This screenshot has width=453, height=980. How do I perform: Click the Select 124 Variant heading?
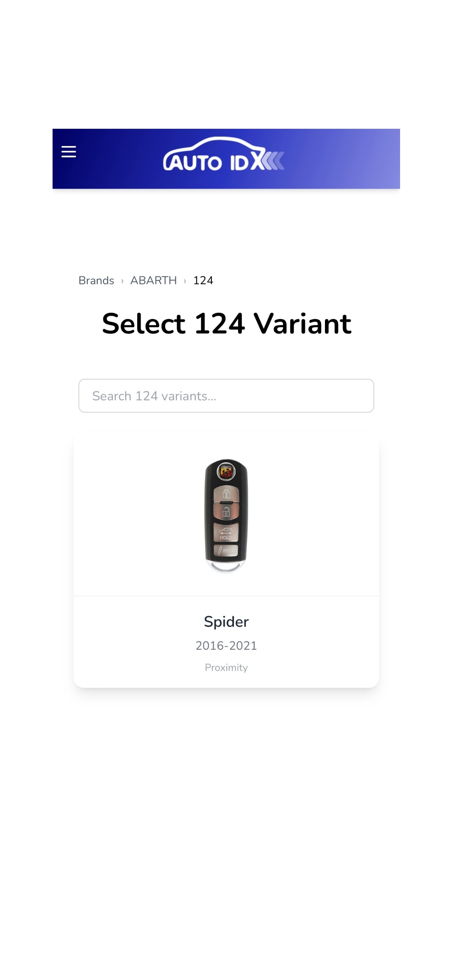click(226, 324)
